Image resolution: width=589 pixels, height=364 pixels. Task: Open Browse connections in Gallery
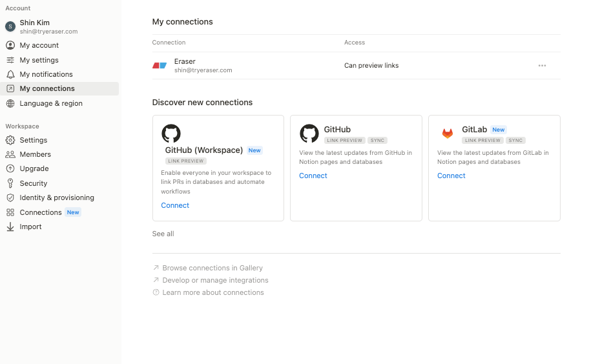[212, 268]
